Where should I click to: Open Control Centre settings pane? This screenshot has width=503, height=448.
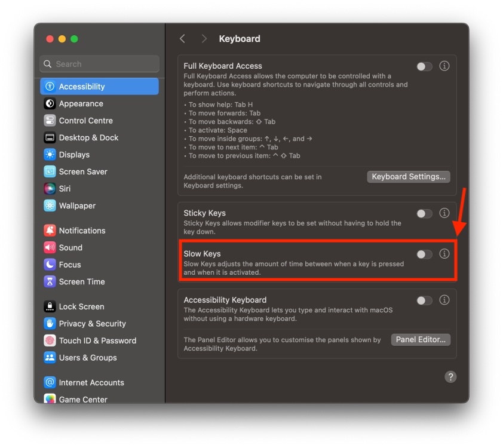click(99, 121)
